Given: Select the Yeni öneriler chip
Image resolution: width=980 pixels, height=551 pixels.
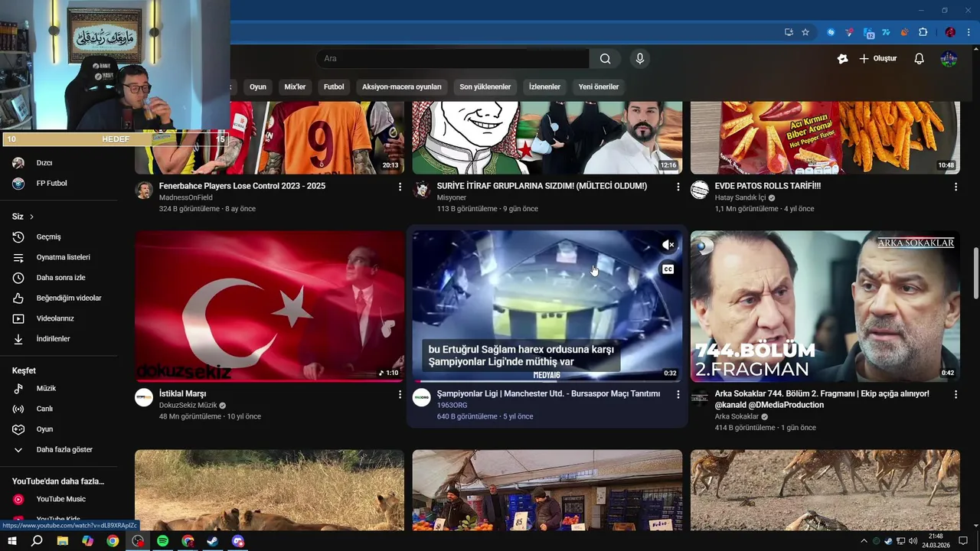Looking at the screenshot, I should pos(599,86).
